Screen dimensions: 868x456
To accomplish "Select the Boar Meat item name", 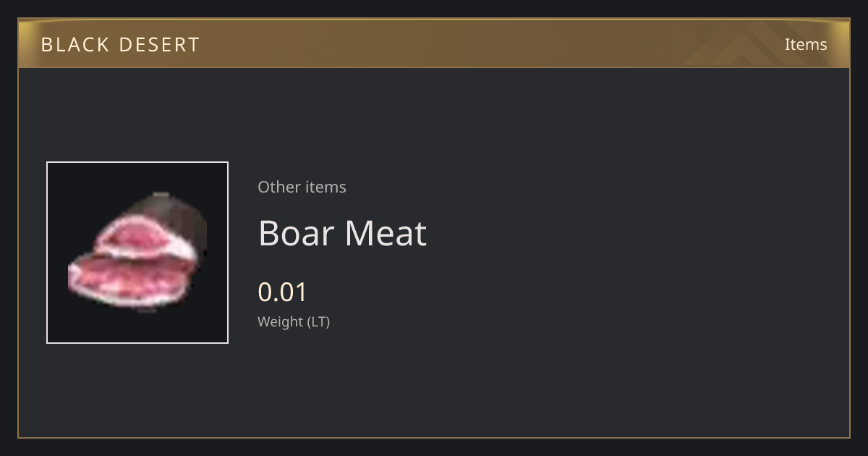I will [x=342, y=233].
